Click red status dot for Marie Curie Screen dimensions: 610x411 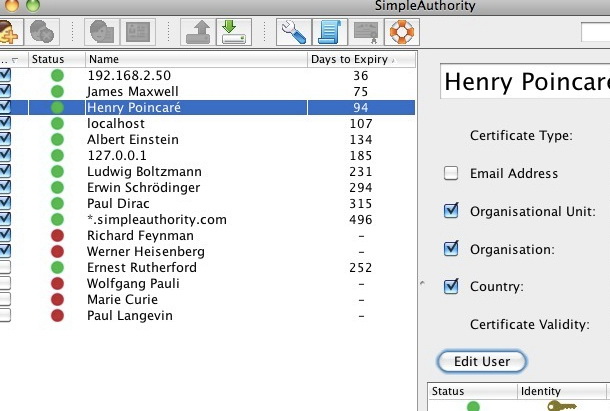point(57,299)
